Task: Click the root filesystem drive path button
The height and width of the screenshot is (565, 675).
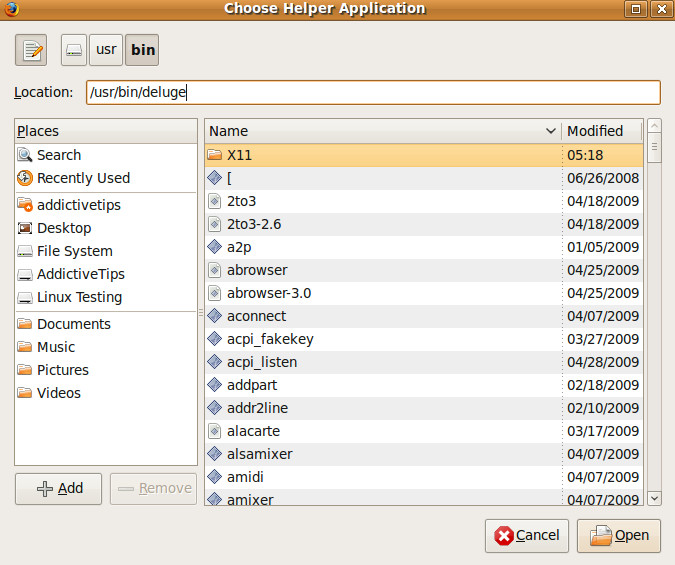Action: (74, 50)
